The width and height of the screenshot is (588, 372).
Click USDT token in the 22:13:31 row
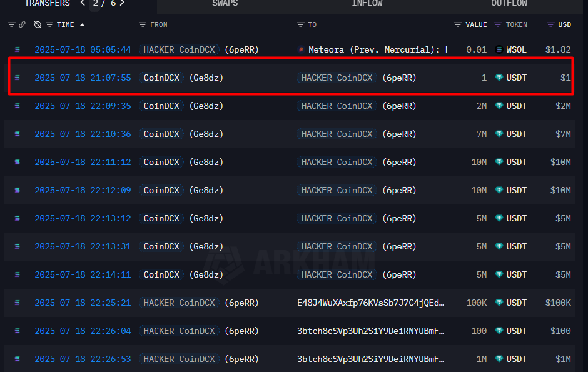(x=516, y=246)
